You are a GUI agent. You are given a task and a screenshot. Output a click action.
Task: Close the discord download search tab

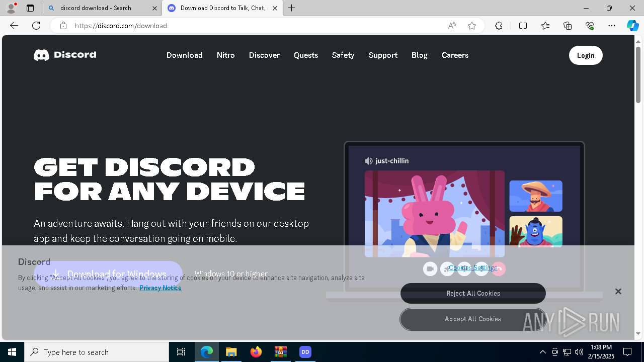coord(154,8)
